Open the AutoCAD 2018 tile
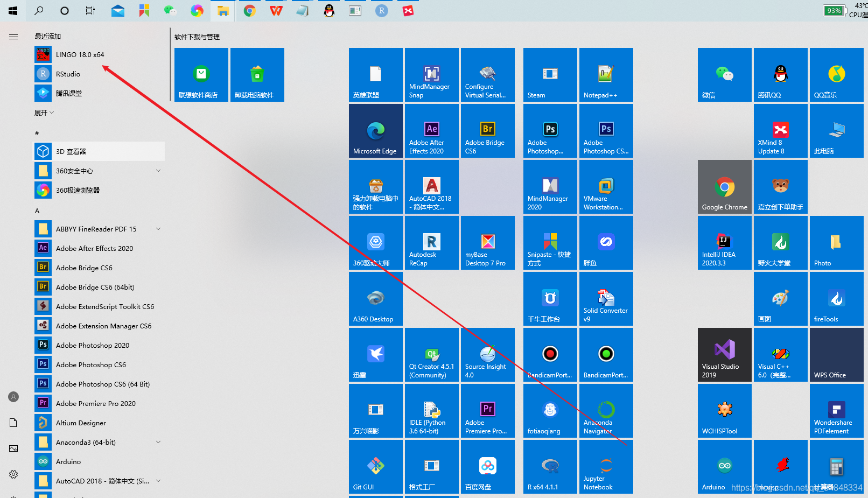Screen dimensions: 868x498 (432, 187)
